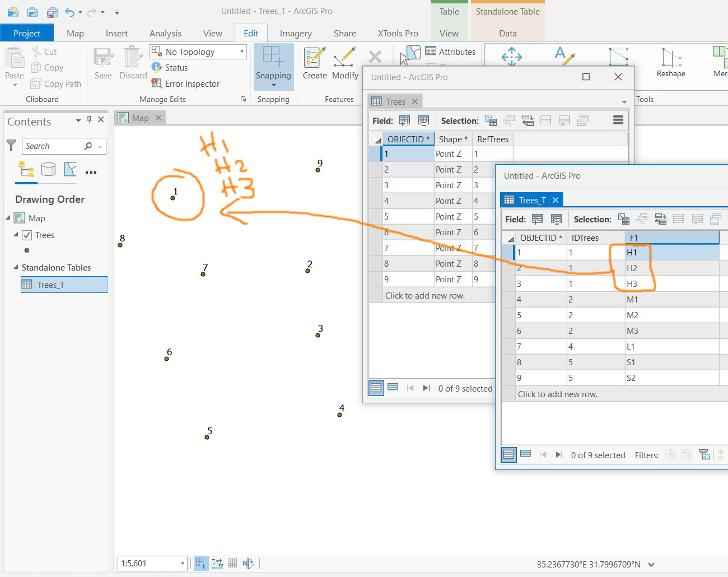Select the Create Features tool
Screen dimensions: 728x577
click(x=314, y=63)
